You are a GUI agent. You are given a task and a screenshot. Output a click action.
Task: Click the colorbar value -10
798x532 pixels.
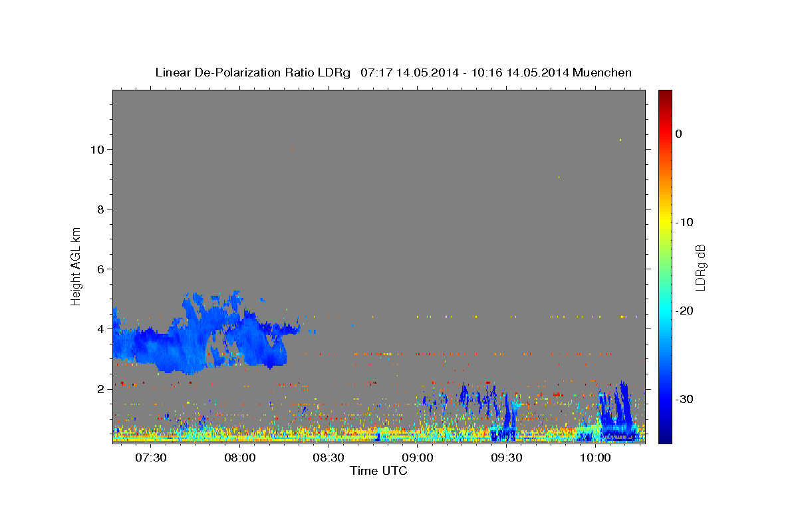684,222
